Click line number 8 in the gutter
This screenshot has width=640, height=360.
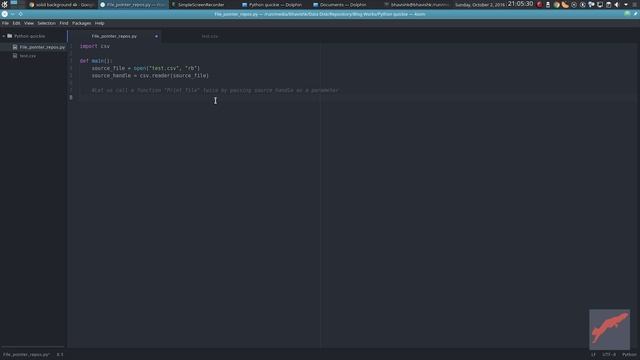pyautogui.click(x=71, y=98)
